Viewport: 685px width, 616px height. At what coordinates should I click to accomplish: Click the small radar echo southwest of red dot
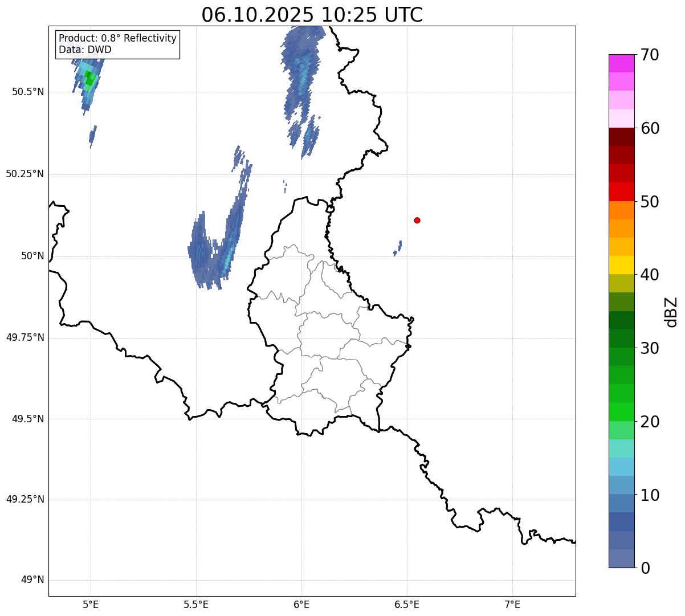(398, 248)
